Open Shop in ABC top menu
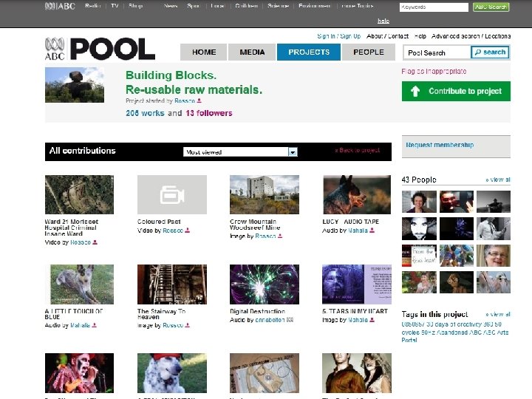Image resolution: width=532 pixels, height=399 pixels. [135, 6]
